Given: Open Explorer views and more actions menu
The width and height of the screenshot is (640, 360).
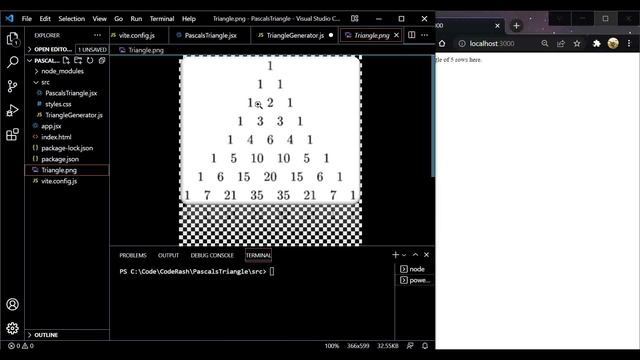Looking at the screenshot, I should click(97, 35).
